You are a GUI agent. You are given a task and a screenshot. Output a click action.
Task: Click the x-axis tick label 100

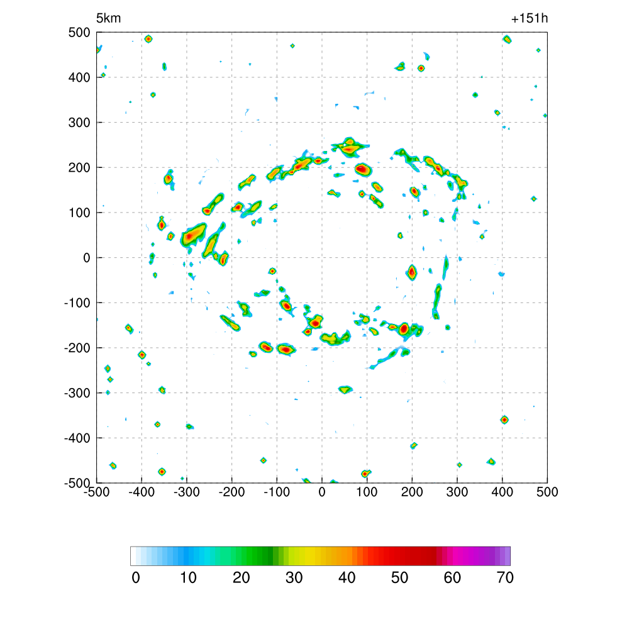pos(367,492)
